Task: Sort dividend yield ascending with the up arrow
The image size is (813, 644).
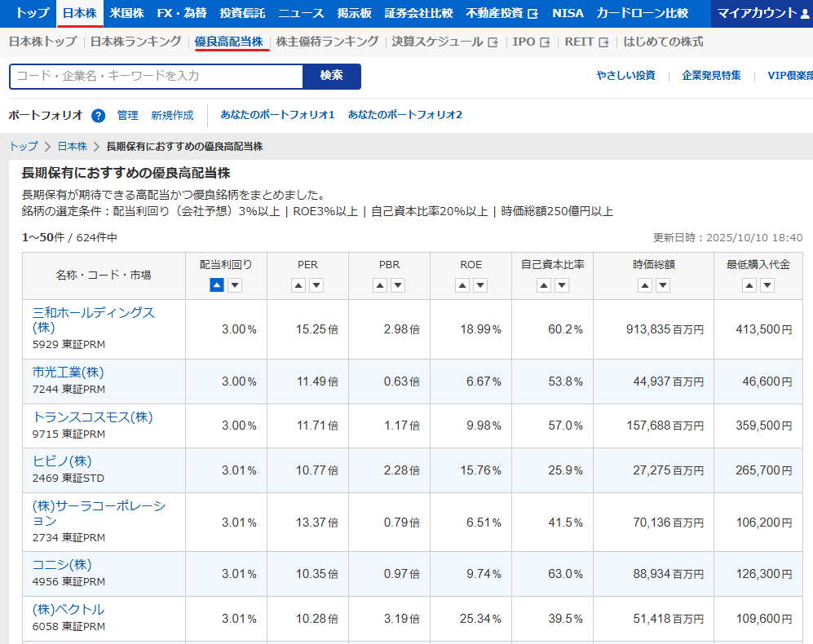Action: click(217, 285)
